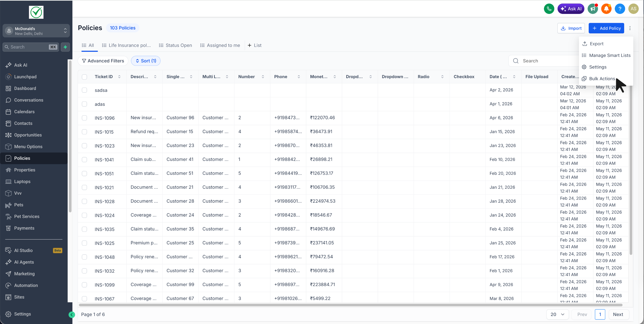Select the INS-1023 row checkbox
The width and height of the screenshot is (644, 324).
point(85,146)
